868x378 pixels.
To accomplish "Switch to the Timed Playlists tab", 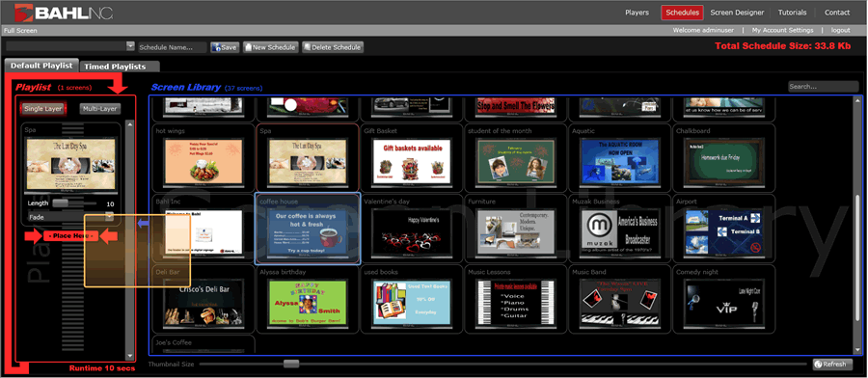I will click(x=115, y=67).
